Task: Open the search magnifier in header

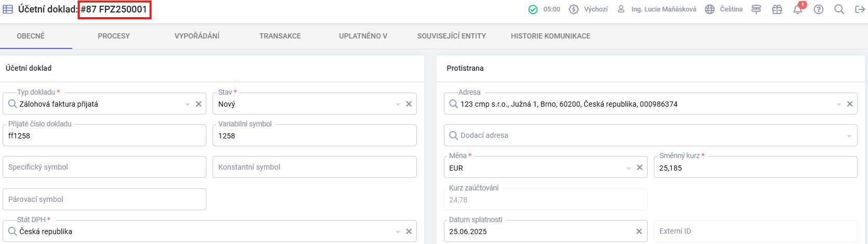Action: click(x=839, y=9)
